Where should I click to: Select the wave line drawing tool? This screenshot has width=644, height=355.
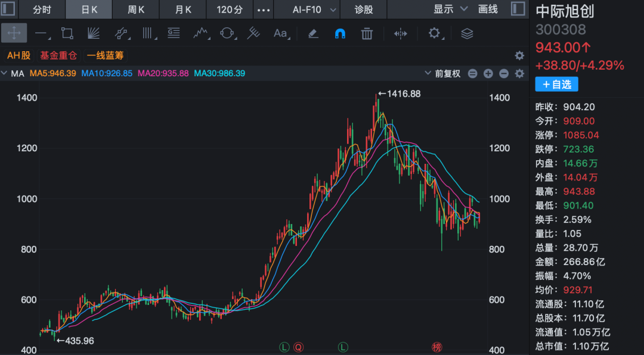(200, 33)
